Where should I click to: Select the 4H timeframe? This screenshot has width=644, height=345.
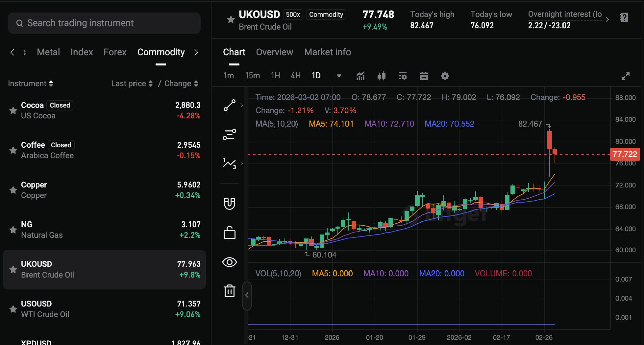(296, 76)
